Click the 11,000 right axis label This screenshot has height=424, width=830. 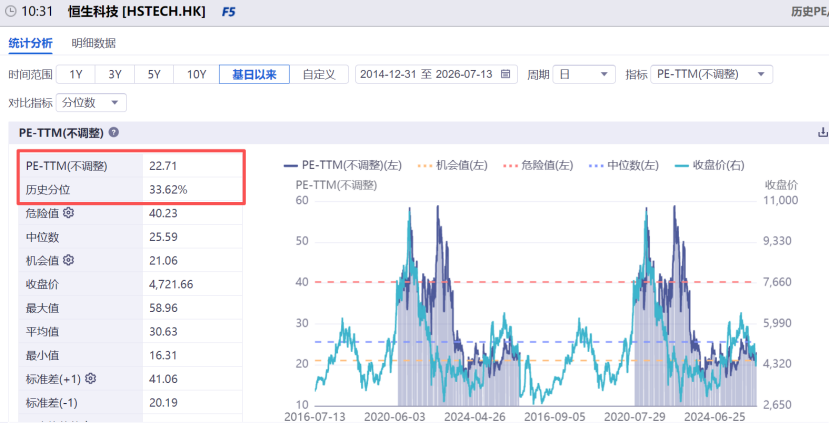781,200
